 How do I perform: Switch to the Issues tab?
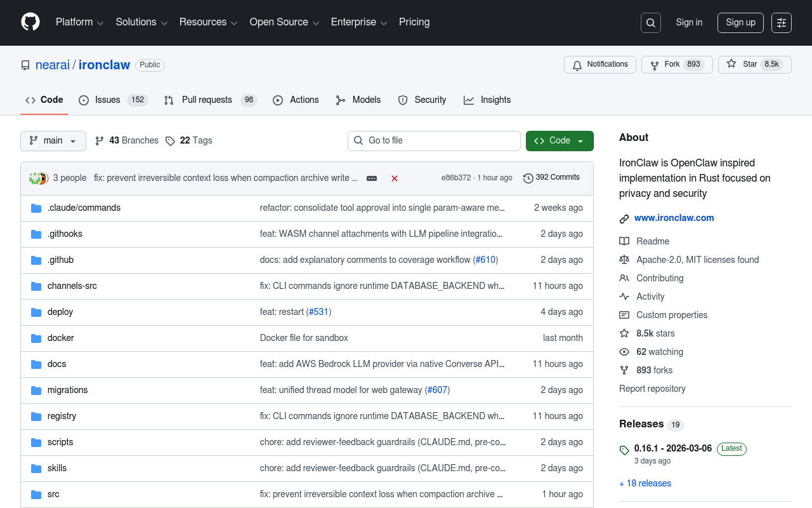coord(113,100)
